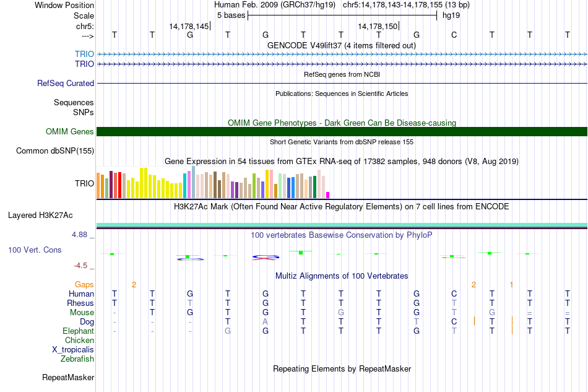Click the 'RefSeq genes from NCBI' title

tap(342, 74)
